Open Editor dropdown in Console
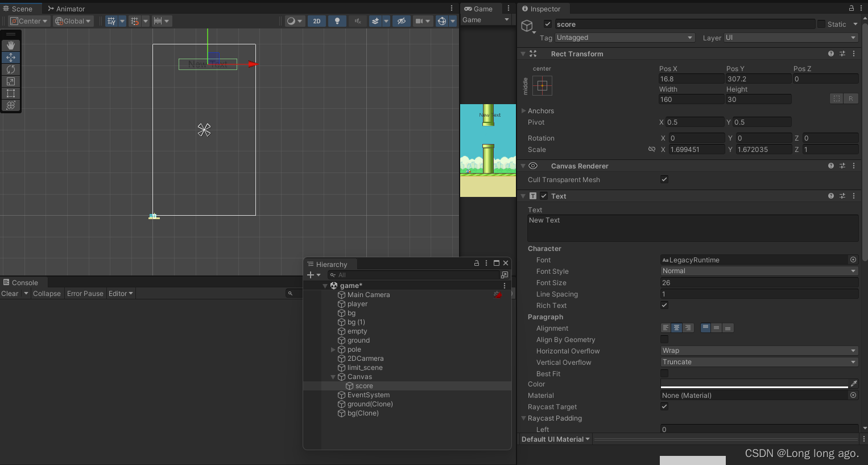 pos(121,294)
